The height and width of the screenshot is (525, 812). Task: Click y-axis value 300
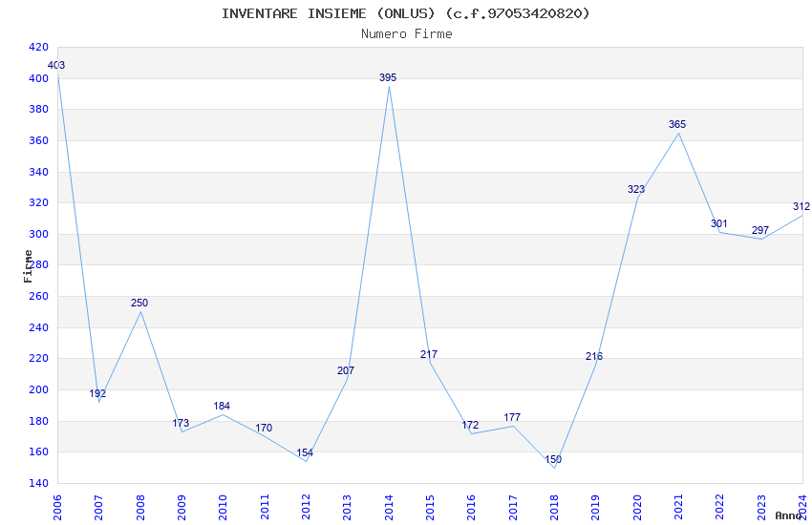(38, 234)
